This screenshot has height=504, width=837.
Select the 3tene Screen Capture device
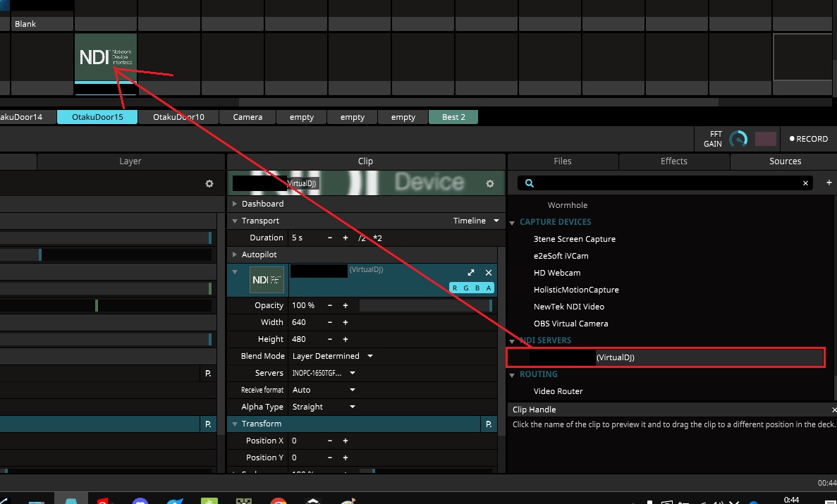coord(575,239)
